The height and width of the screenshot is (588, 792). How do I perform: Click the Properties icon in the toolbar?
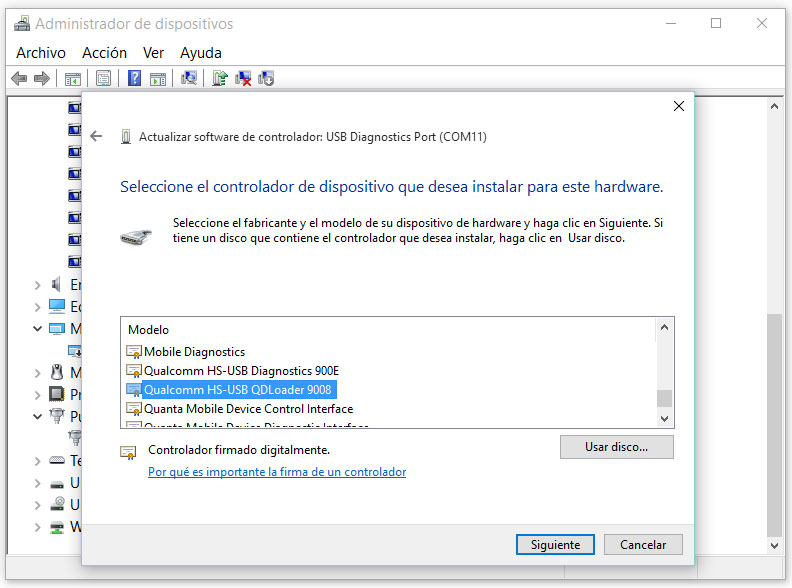point(103,78)
